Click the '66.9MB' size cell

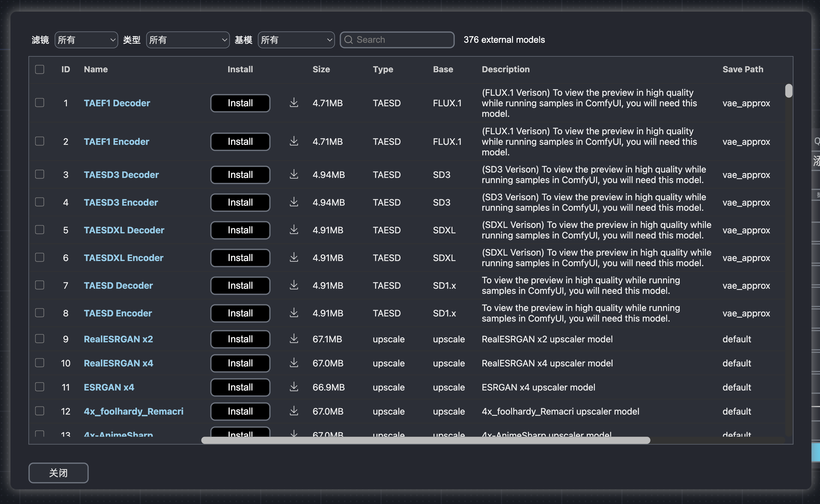[x=328, y=387]
